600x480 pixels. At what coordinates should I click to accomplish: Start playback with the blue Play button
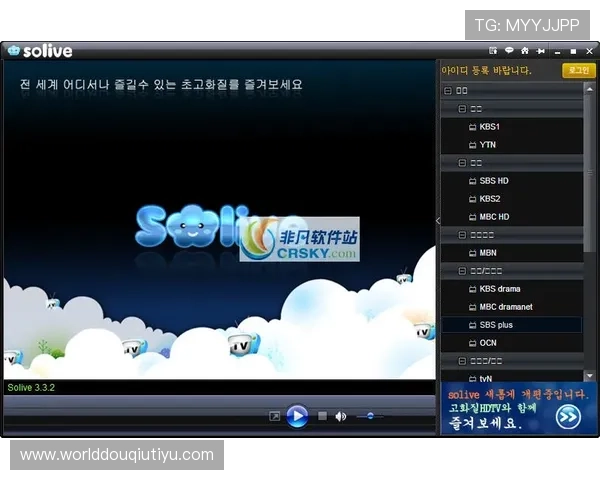tap(297, 416)
